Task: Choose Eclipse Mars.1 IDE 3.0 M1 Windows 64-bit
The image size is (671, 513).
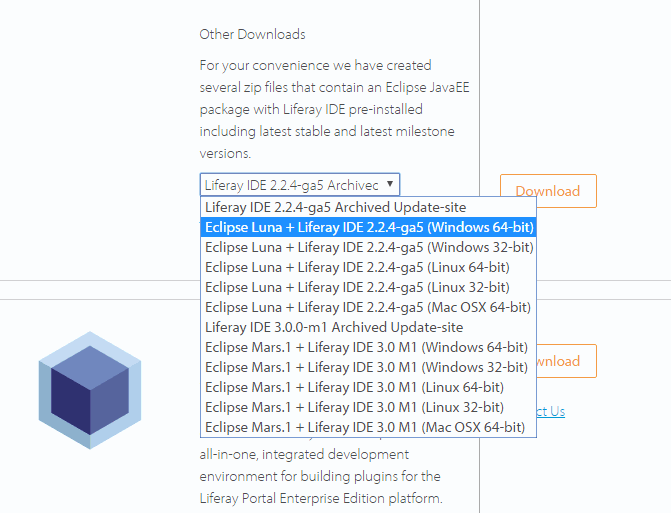Action: point(368,347)
